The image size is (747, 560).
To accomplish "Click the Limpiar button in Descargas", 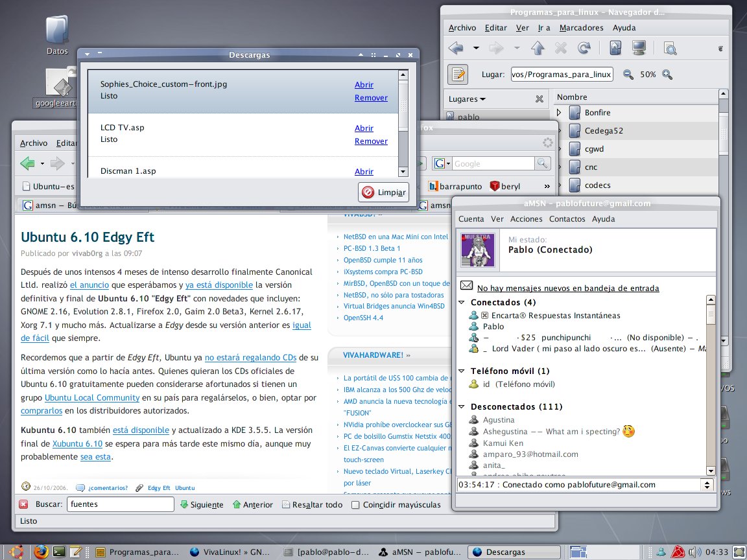I will 383,192.
